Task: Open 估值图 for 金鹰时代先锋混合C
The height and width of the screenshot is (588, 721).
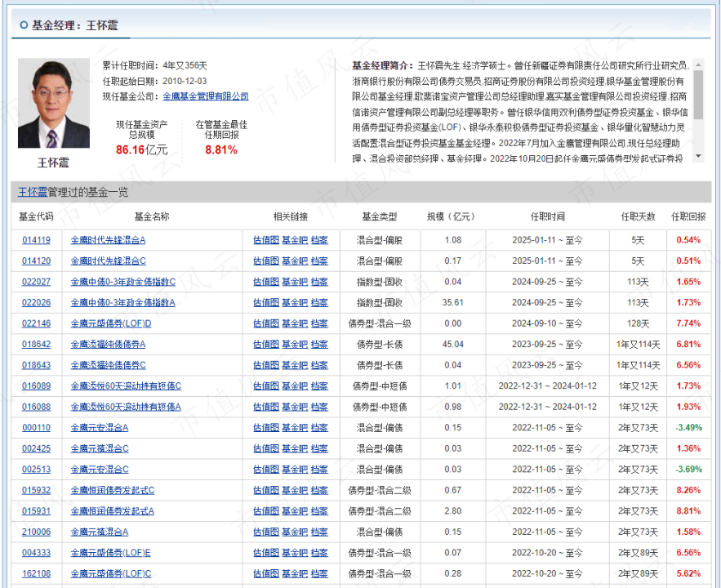Action: (x=265, y=261)
